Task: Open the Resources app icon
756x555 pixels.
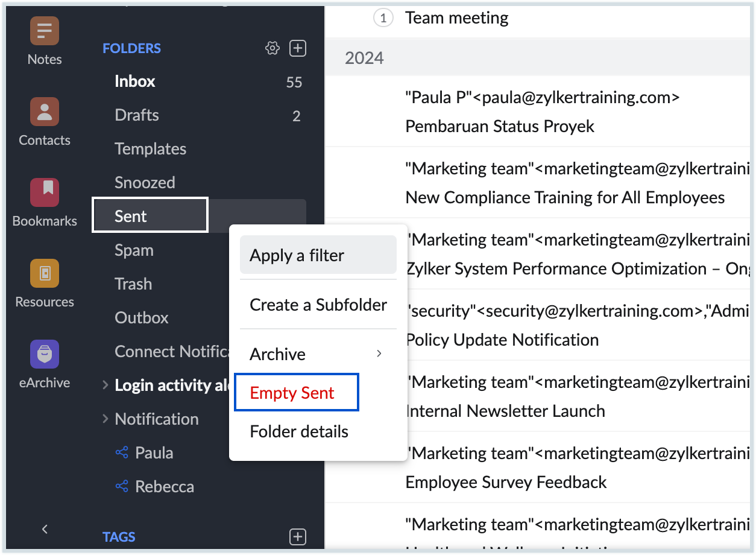Action: (x=45, y=273)
